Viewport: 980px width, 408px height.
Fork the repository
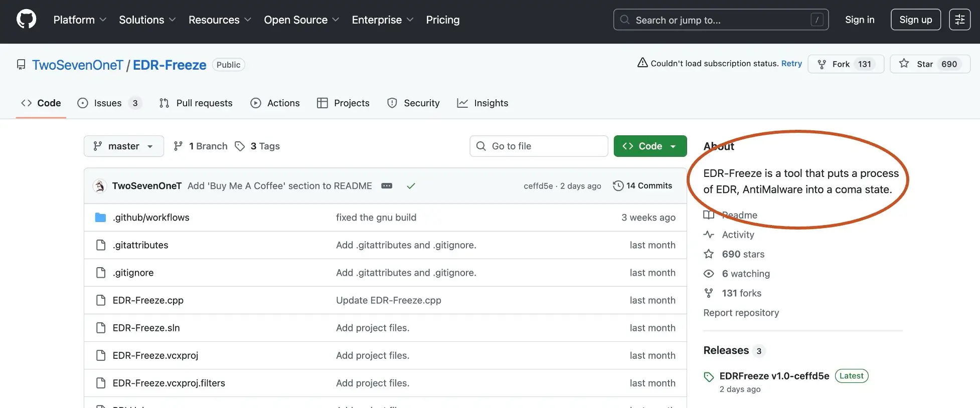pos(846,64)
